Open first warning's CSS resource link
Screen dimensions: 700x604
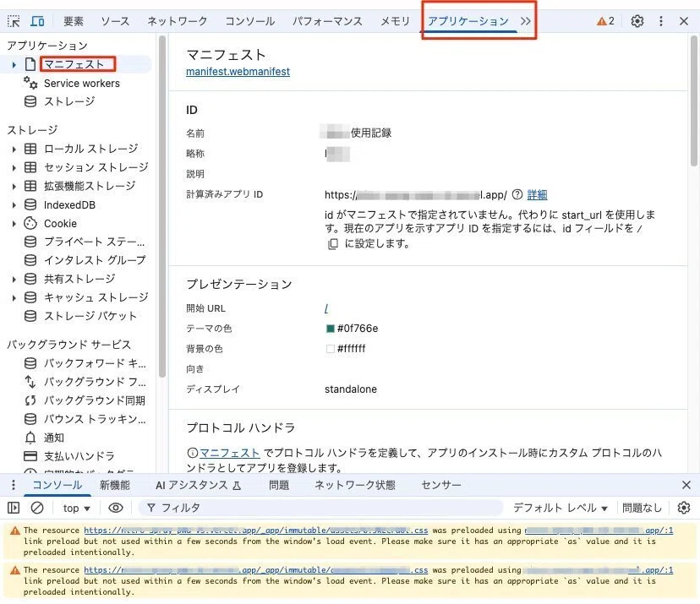pos(256,531)
